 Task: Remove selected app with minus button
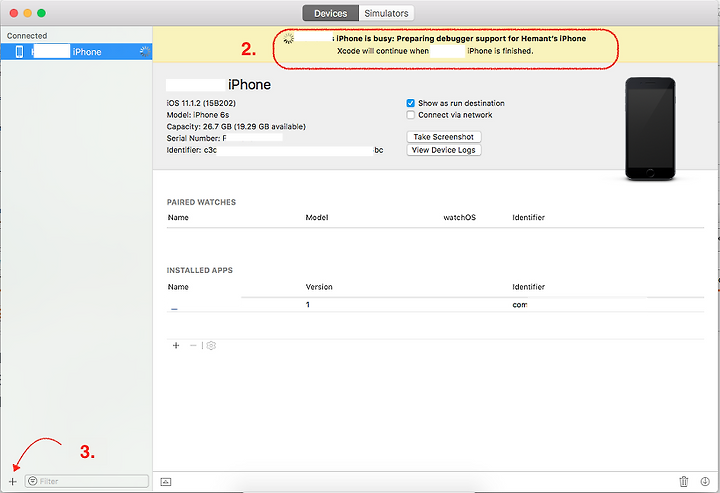193,345
